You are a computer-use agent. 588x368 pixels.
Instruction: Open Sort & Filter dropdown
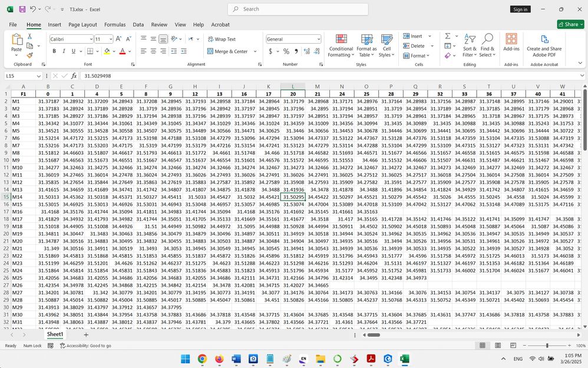470,45
